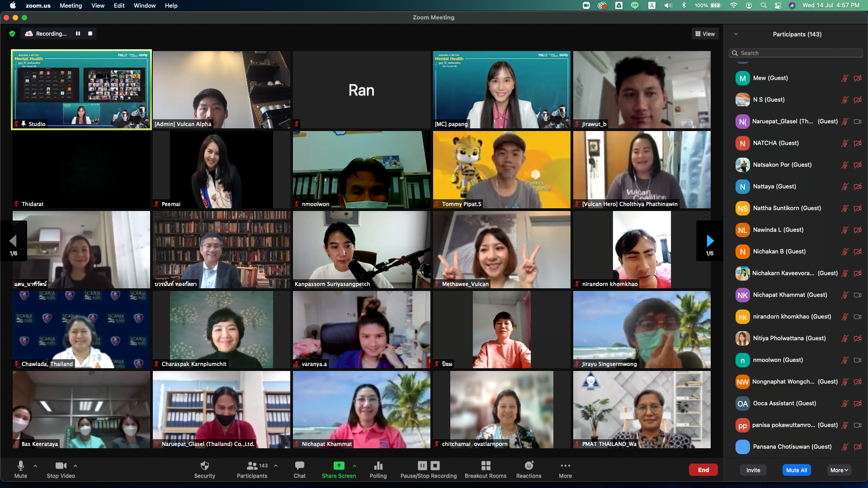This screenshot has width=868, height=488.
Task: Click the Bluetooth menu bar icon
Action: pyautogui.click(x=684, y=5)
